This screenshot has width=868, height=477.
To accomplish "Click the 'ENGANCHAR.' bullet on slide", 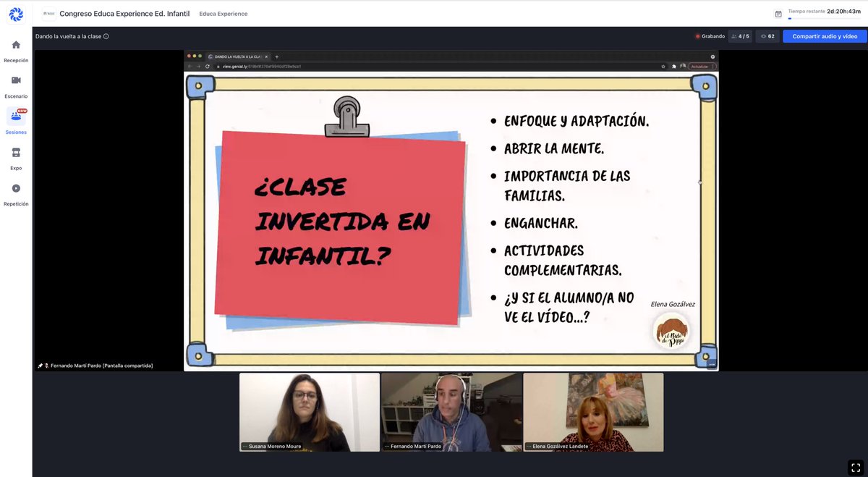I will 540,223.
